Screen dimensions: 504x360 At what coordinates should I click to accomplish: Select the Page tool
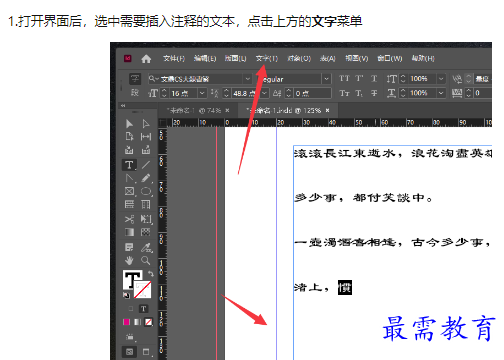[129, 137]
